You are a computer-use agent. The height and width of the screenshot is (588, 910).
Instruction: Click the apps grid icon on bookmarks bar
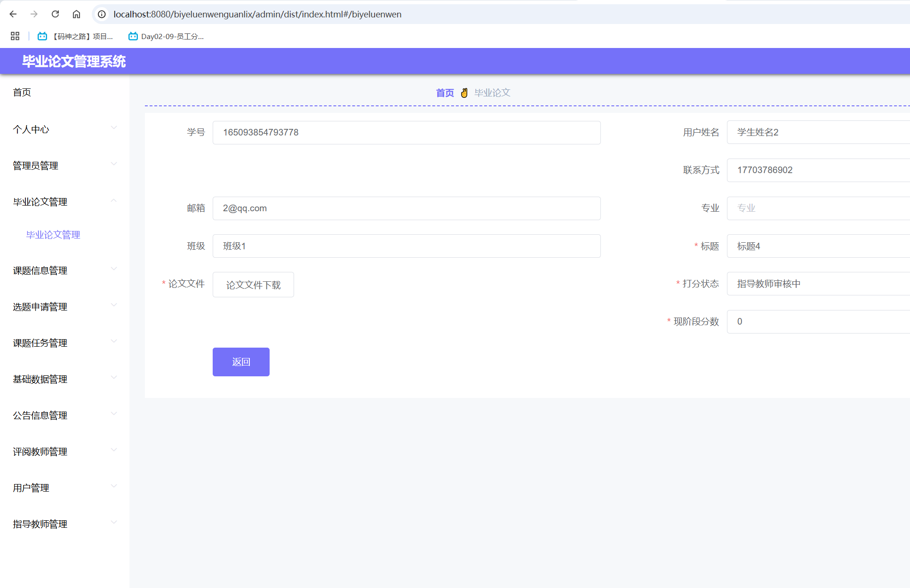[x=15, y=36]
